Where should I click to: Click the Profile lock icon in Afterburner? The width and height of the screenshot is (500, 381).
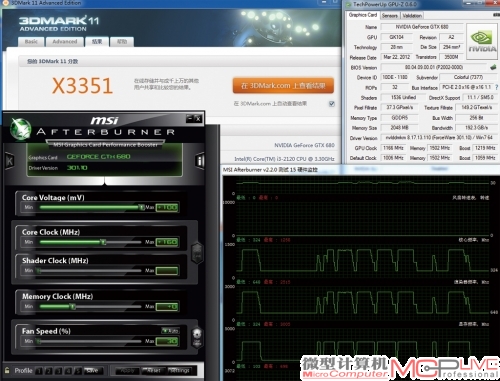point(7,370)
